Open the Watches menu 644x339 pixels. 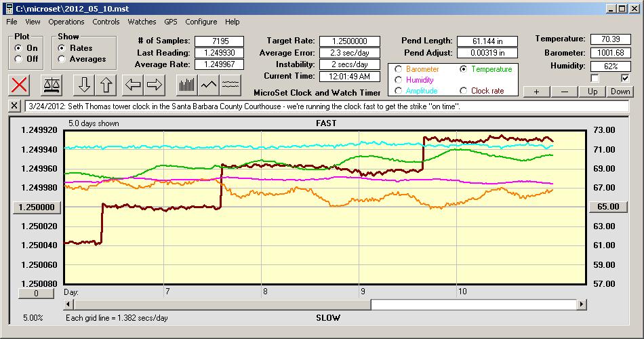point(142,22)
